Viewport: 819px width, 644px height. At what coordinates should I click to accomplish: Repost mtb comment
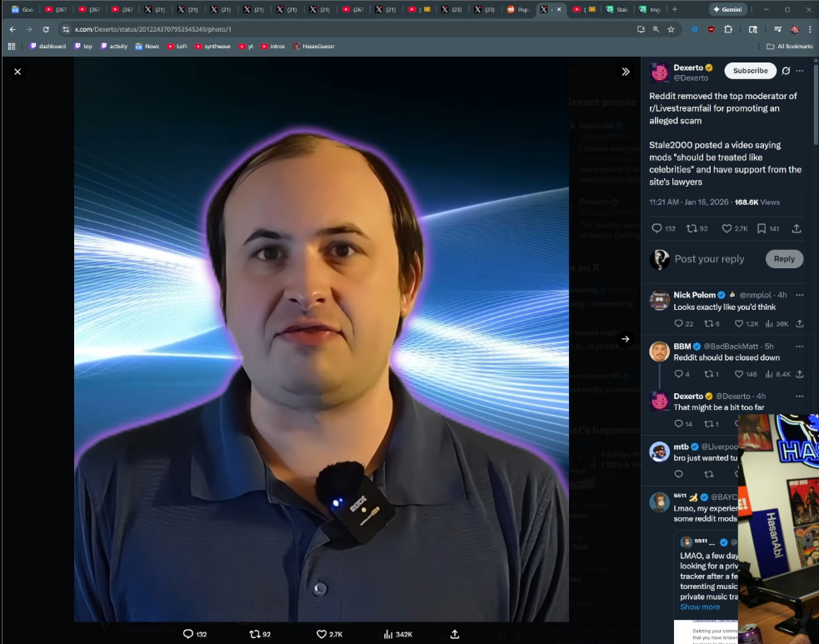tap(709, 474)
